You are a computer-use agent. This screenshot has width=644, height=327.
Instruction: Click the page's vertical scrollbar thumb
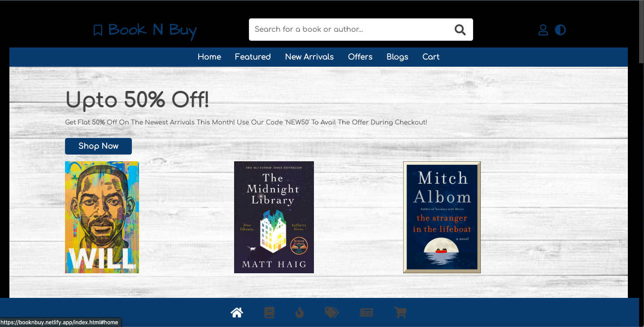pyautogui.click(x=640, y=31)
